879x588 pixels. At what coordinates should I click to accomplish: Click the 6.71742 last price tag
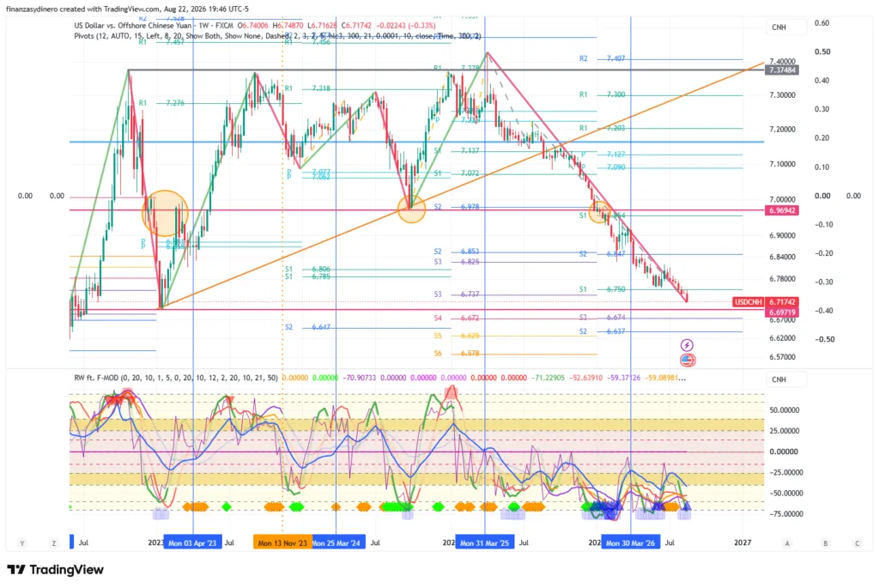[782, 302]
